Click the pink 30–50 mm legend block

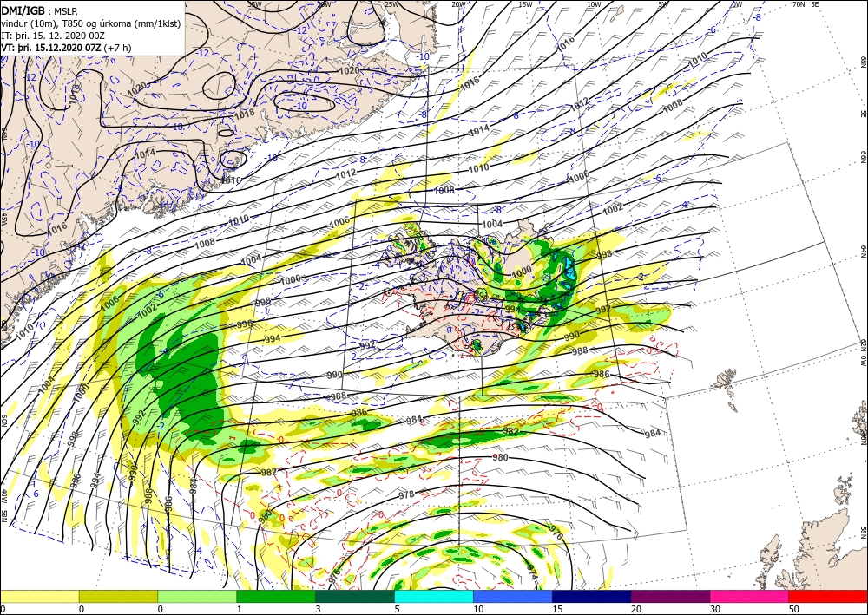coord(750,596)
